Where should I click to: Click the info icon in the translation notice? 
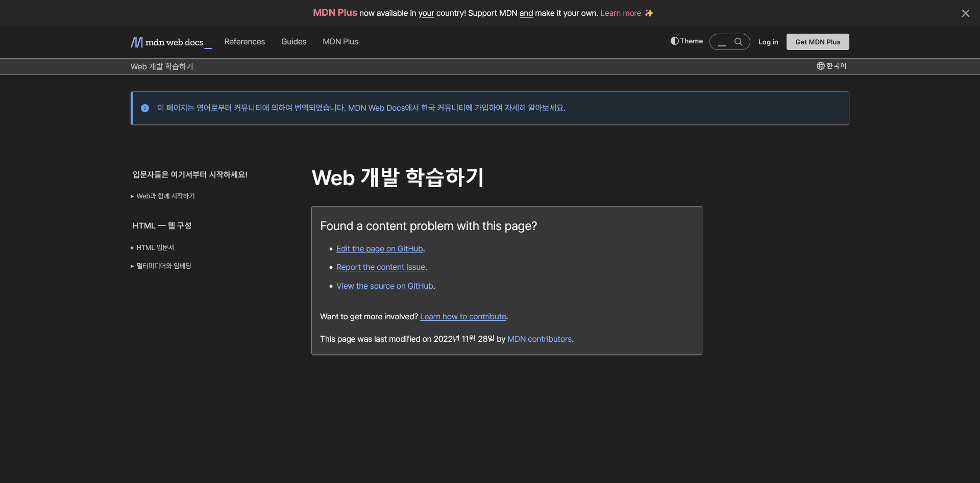click(x=145, y=108)
